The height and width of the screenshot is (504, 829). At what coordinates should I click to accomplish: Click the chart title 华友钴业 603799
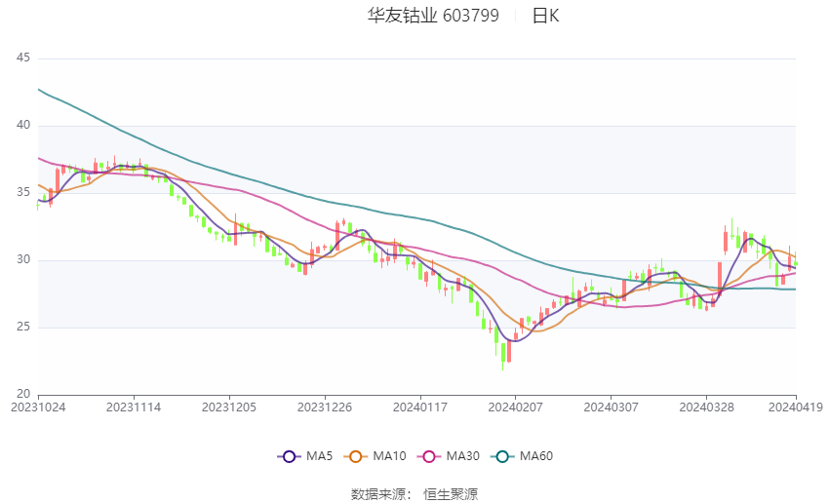click(x=433, y=16)
